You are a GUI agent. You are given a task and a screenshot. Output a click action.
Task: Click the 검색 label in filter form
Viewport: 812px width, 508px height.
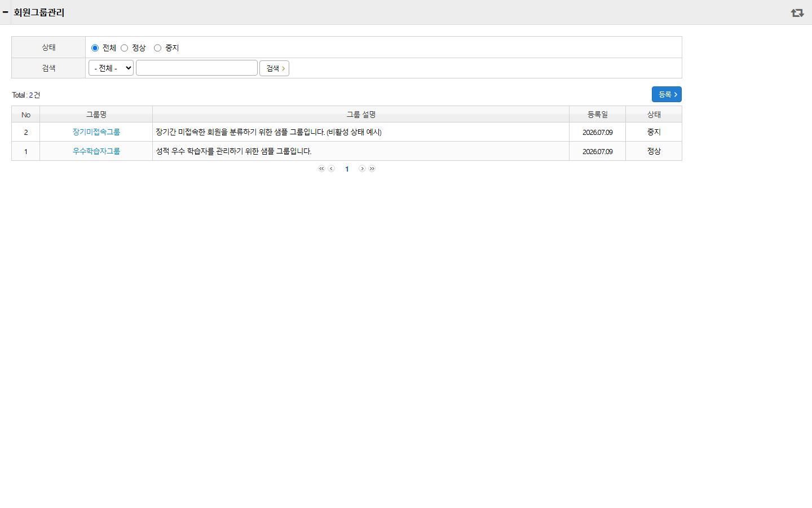[x=48, y=68]
